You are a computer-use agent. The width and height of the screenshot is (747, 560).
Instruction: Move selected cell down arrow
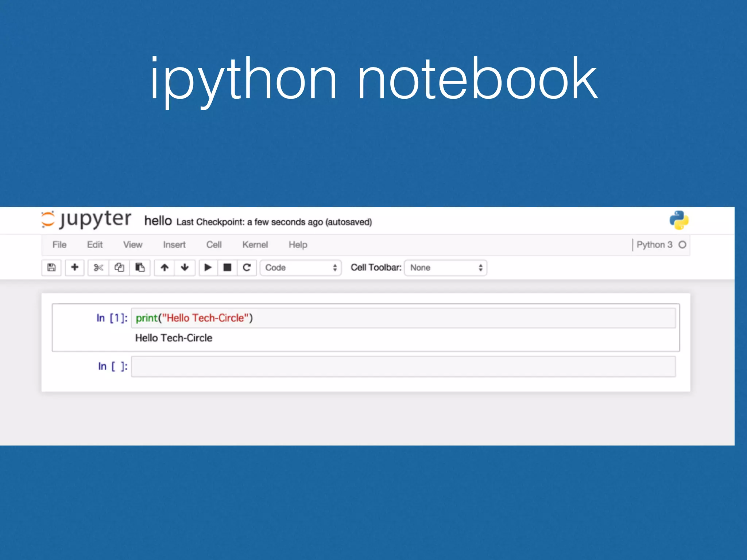tap(185, 268)
